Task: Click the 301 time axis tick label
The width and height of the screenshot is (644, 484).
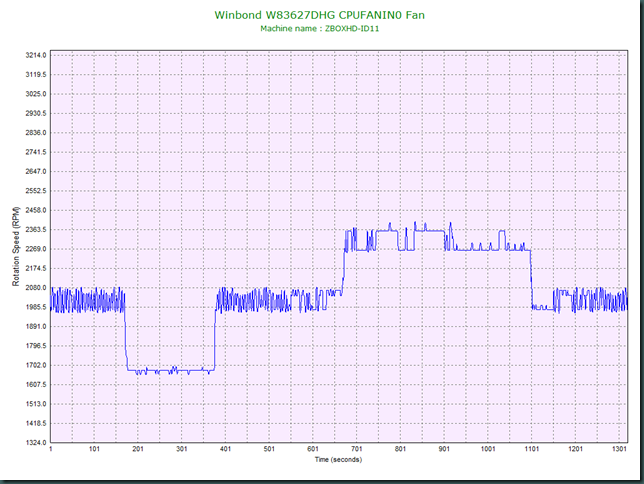Action: [x=182, y=449]
